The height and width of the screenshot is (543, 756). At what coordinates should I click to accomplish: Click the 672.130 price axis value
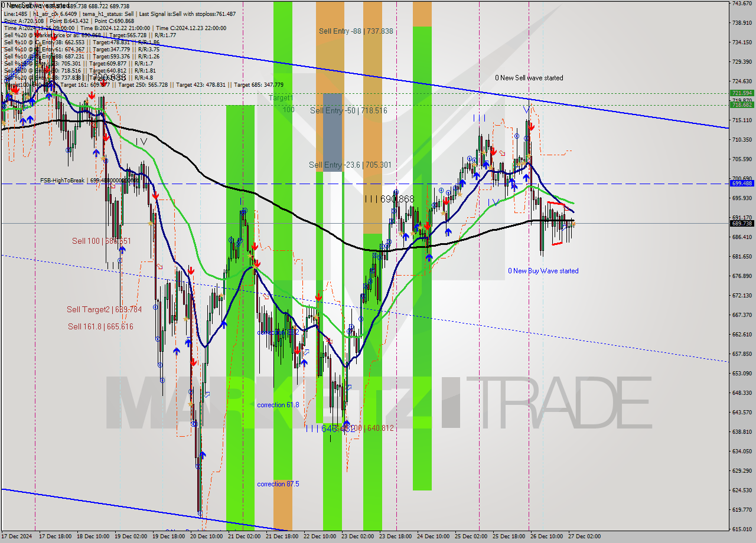pyautogui.click(x=742, y=296)
